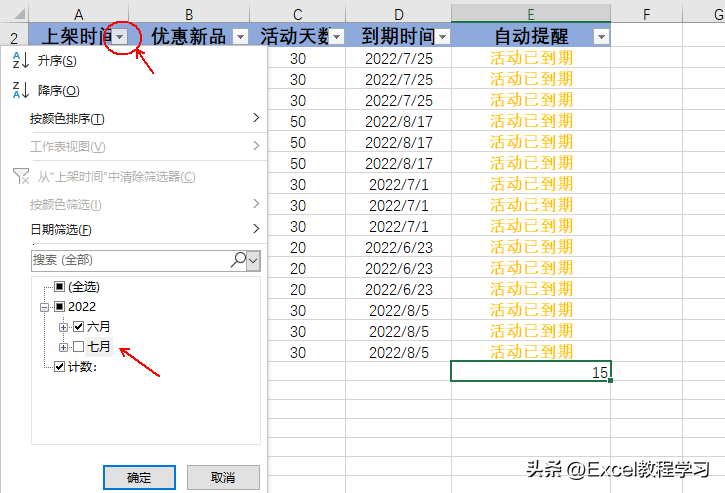
Task: Click the search magnifier icon
Action: pyautogui.click(x=238, y=260)
